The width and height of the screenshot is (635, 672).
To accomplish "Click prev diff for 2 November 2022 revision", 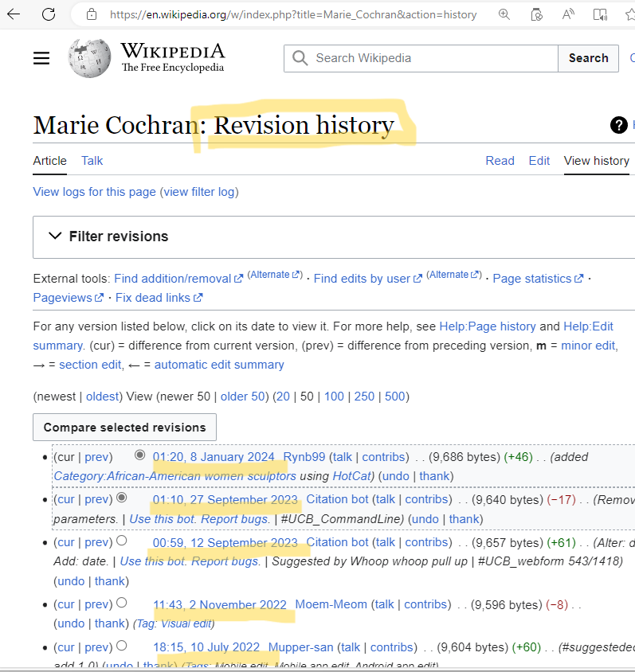I will tap(96, 604).
